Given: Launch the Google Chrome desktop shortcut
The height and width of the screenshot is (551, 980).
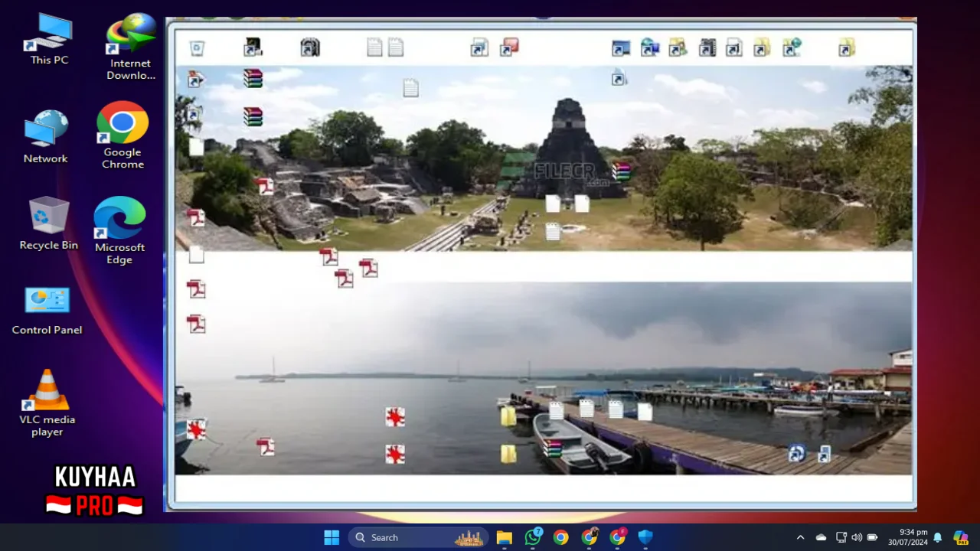Looking at the screenshot, I should click(x=122, y=135).
